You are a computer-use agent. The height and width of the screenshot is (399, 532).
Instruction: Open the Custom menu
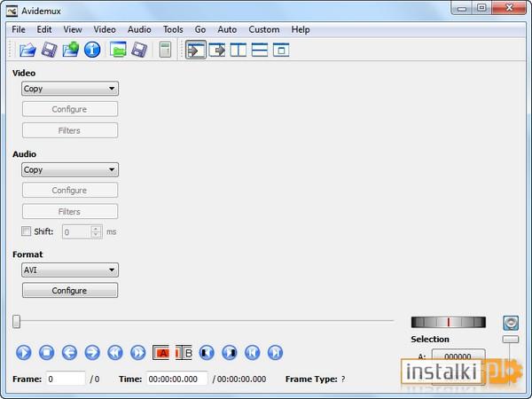pos(264,29)
